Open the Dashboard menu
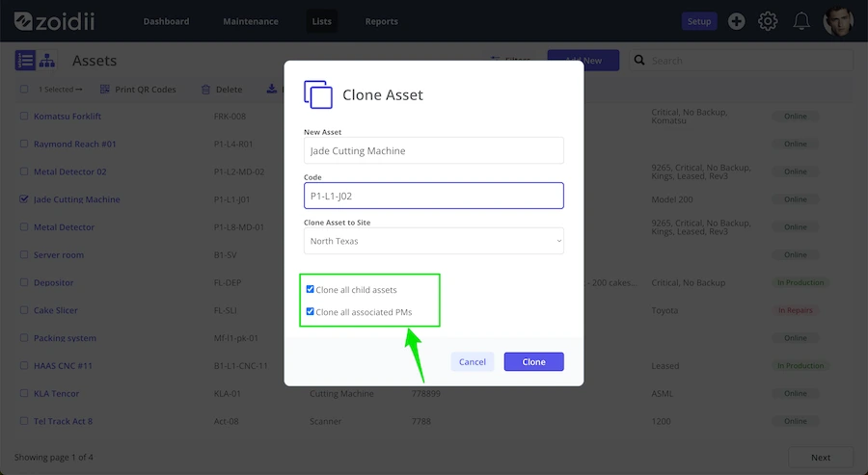868x475 pixels. 166,21
